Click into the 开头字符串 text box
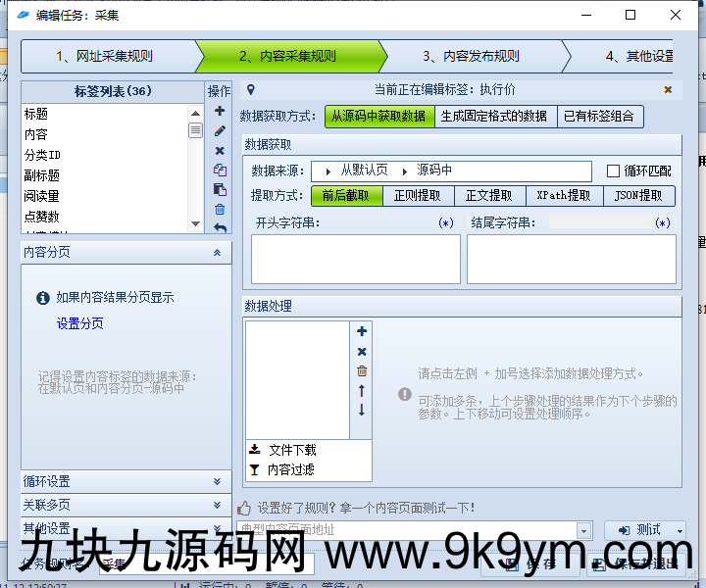The image size is (706, 588). click(355, 260)
